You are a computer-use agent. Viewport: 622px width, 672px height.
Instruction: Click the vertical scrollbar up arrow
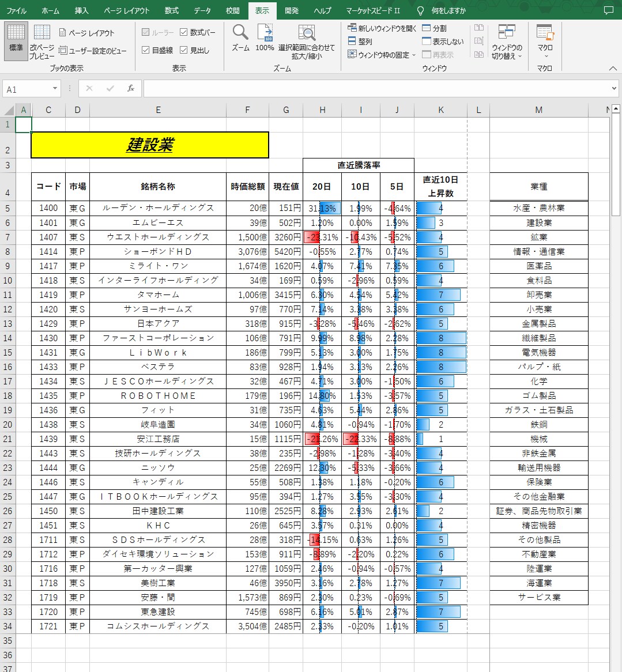pos(616,108)
